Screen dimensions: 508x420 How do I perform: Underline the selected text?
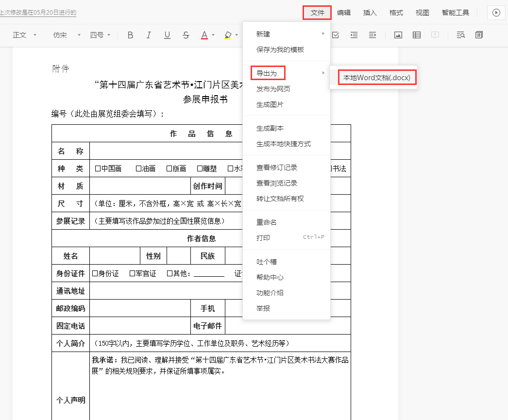pyautogui.click(x=167, y=35)
